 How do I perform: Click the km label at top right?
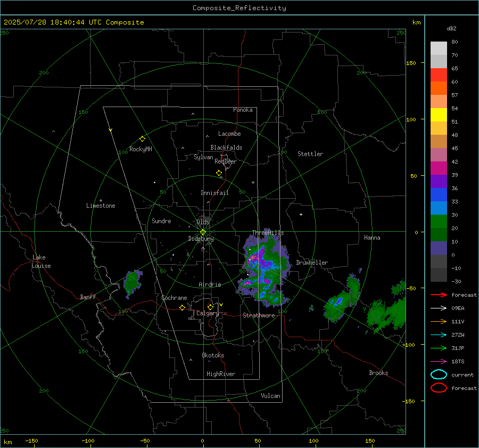(x=417, y=22)
